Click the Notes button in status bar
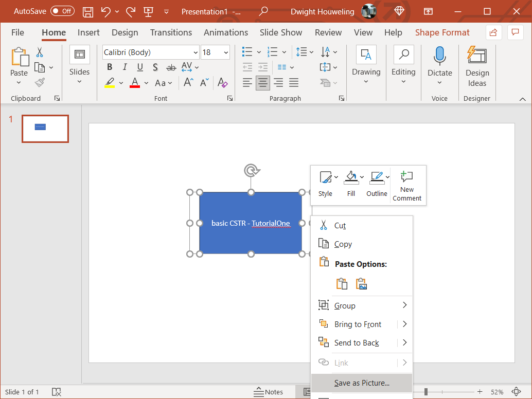This screenshot has height=399, width=532. (268, 392)
